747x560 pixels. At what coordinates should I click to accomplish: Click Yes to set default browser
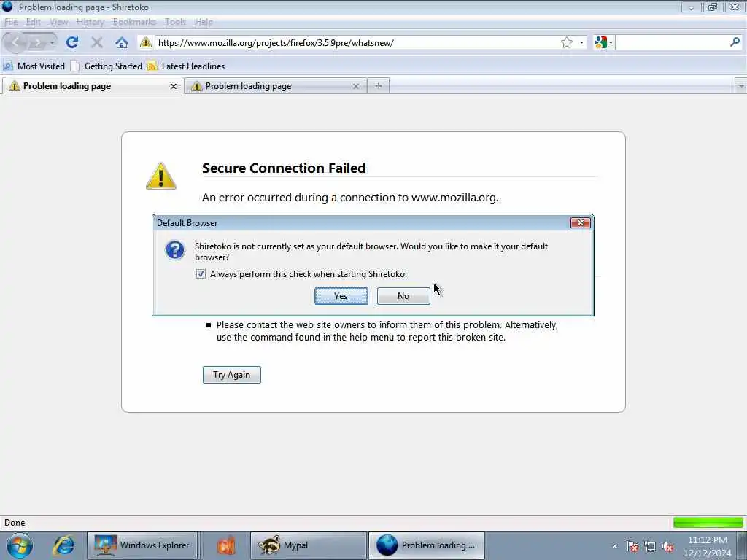(341, 296)
